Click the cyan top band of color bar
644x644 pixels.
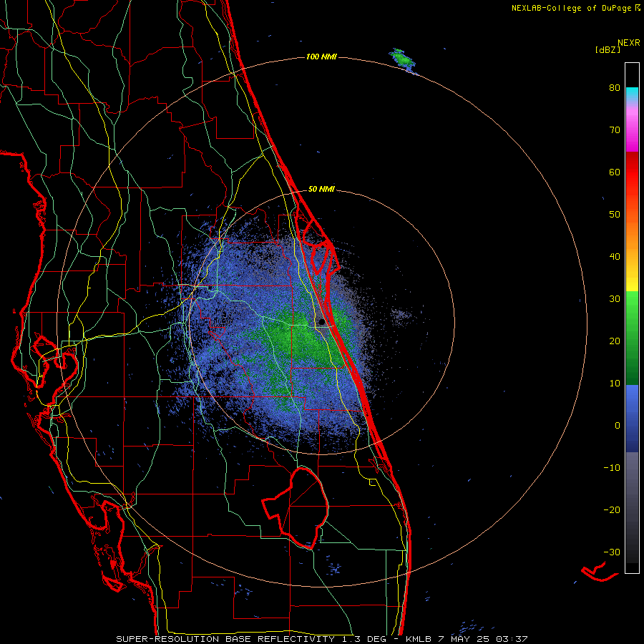click(632, 94)
